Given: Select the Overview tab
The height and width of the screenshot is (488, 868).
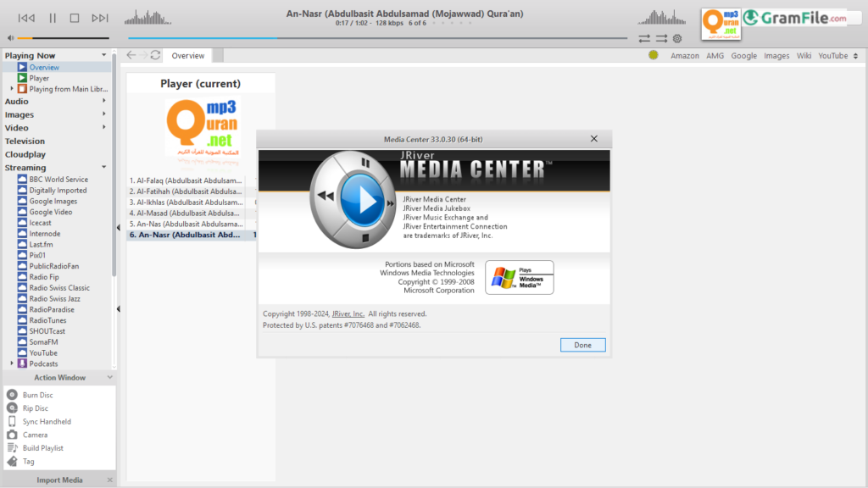Looking at the screenshot, I should [x=188, y=56].
